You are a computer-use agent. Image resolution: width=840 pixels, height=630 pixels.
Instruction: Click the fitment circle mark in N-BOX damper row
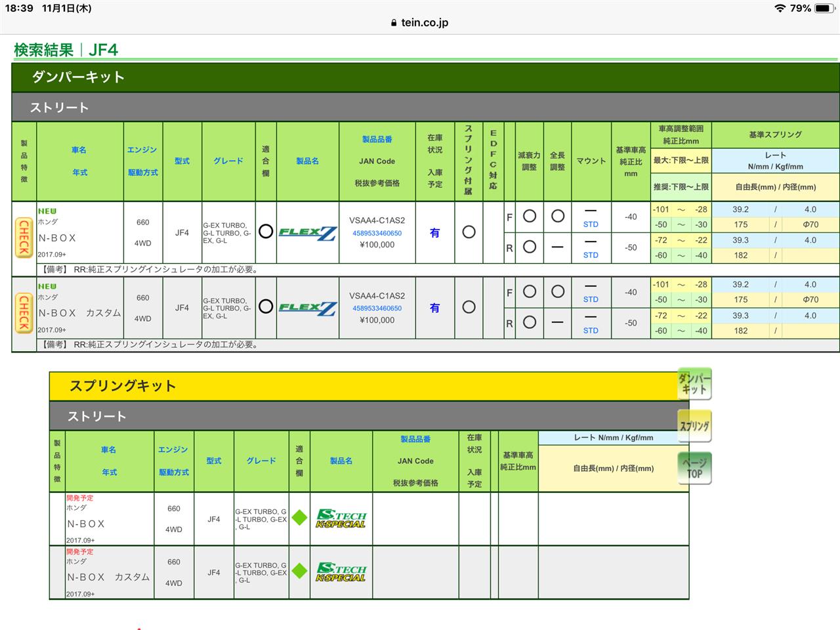(x=266, y=232)
